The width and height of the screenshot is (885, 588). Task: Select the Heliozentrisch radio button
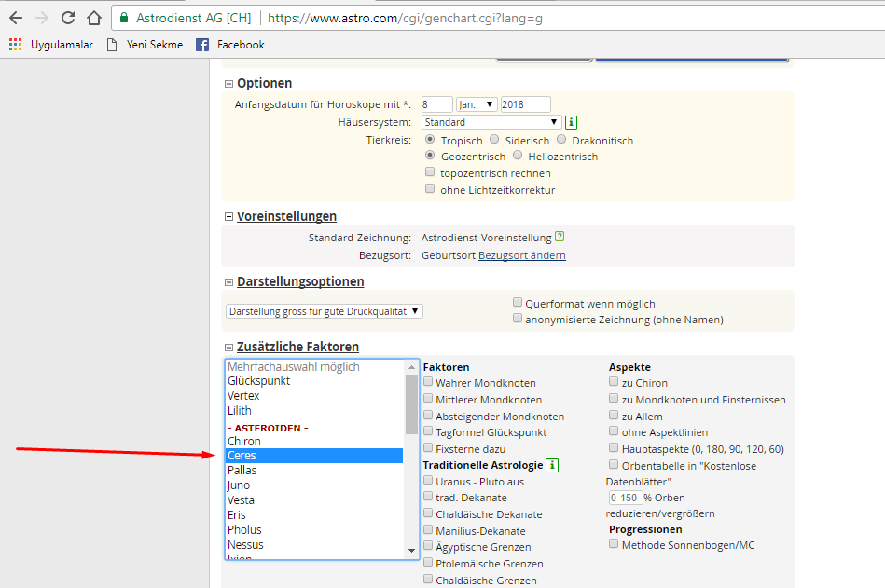[518, 155]
